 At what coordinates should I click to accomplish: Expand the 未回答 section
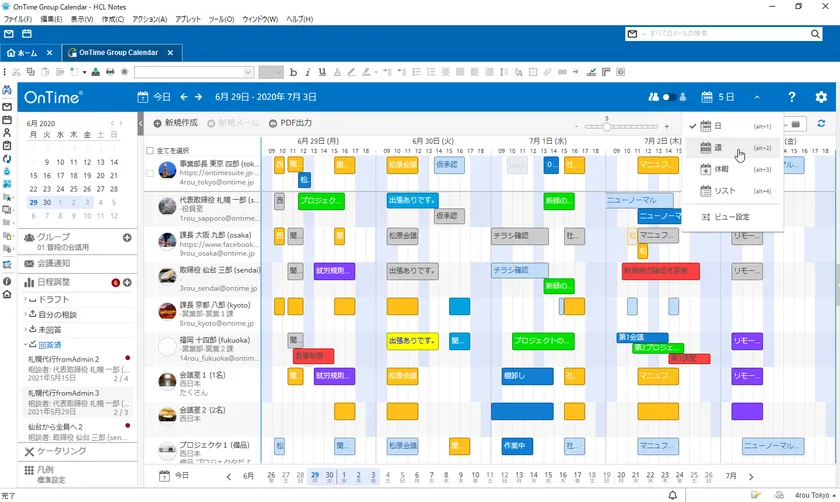(26, 329)
